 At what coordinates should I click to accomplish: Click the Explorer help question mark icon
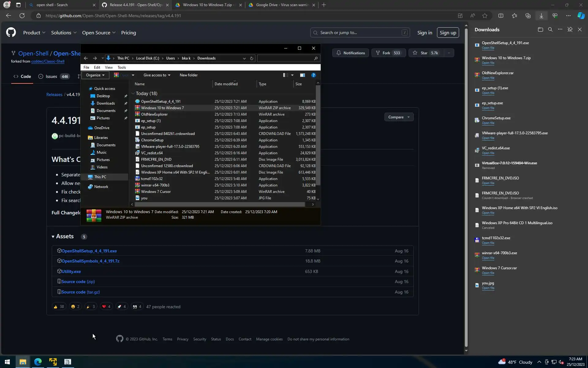point(313,75)
